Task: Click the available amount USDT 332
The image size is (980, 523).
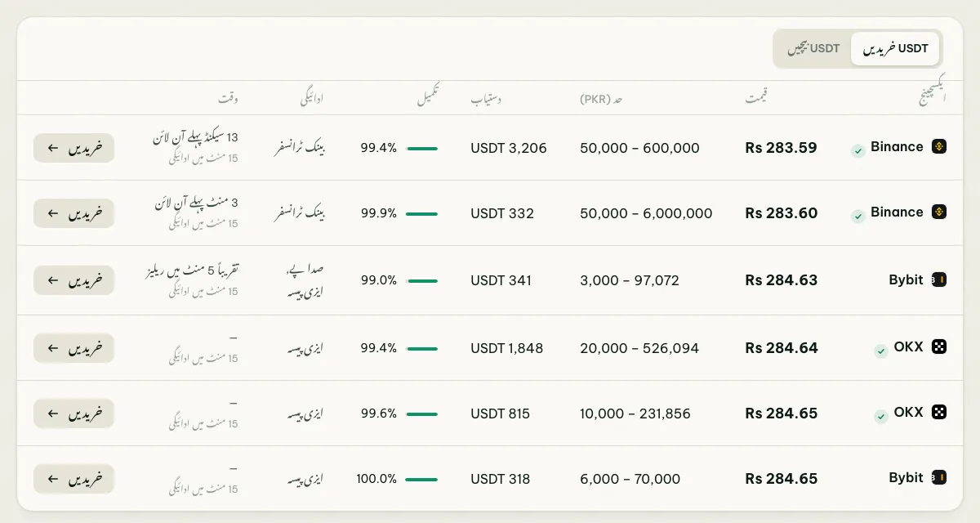Action: [502, 213]
